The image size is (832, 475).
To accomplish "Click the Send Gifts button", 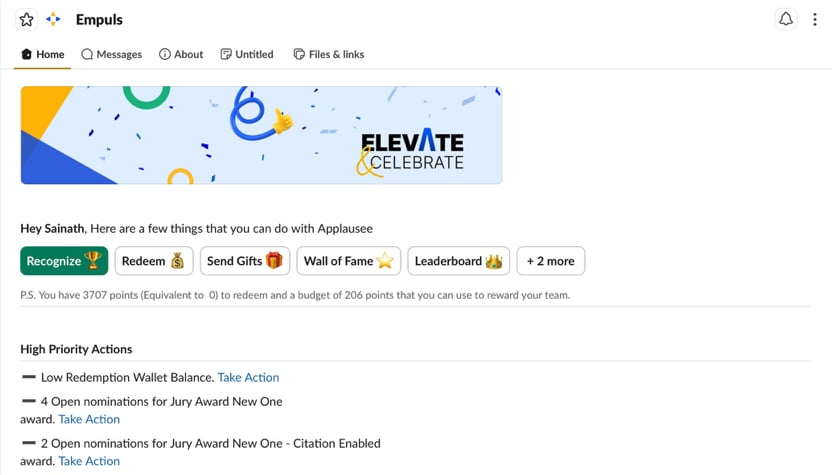I will pyautogui.click(x=245, y=261).
